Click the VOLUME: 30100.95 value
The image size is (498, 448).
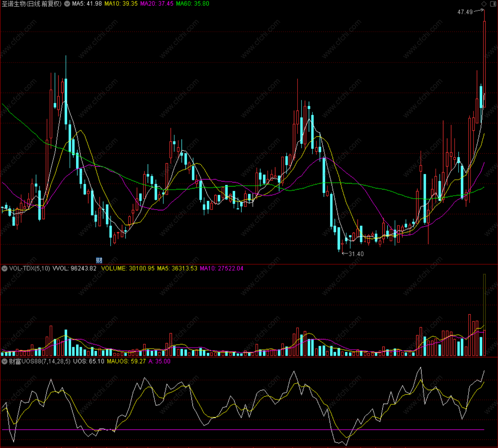pyautogui.click(x=128, y=269)
